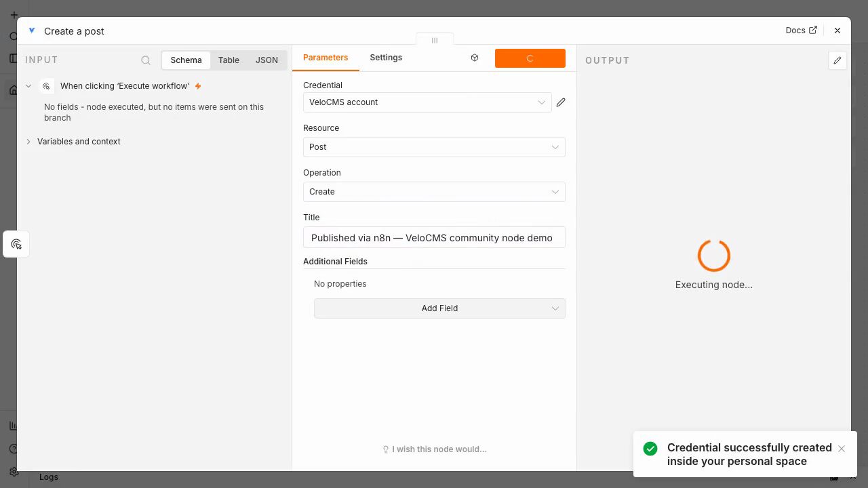Open the Parameters tab
The image size is (868, 488).
pyautogui.click(x=325, y=58)
